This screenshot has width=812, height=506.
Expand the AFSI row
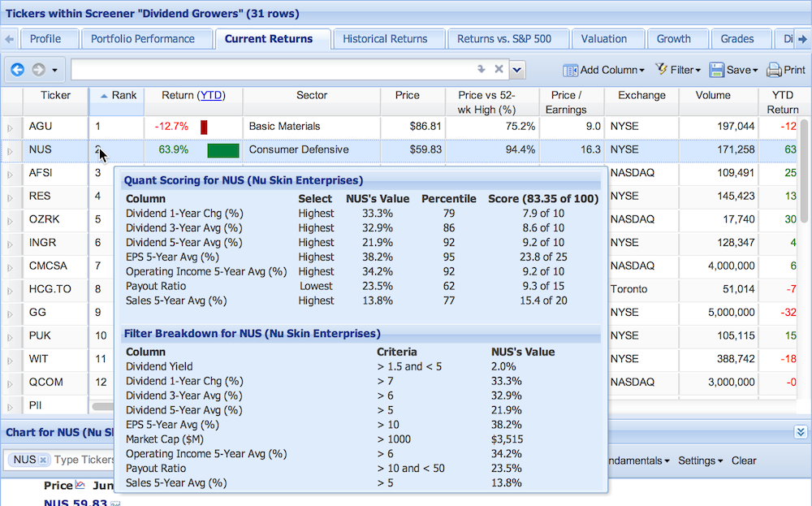[10, 174]
